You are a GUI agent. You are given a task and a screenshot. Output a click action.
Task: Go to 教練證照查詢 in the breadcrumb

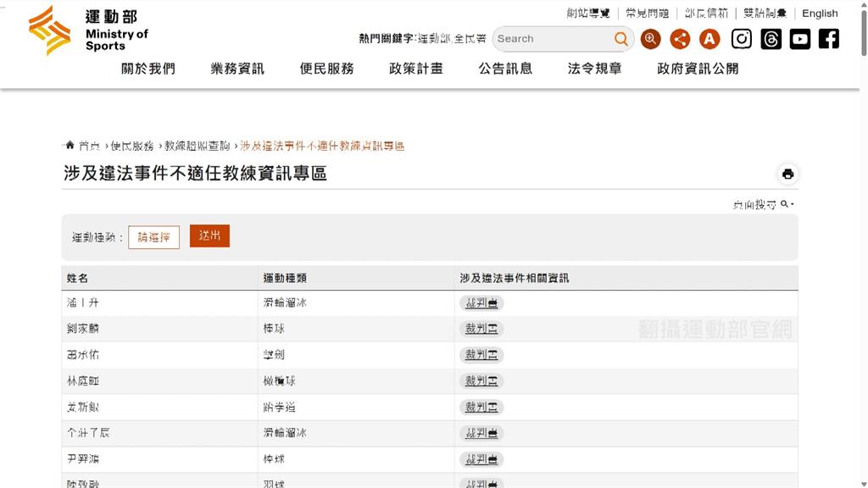(x=197, y=146)
